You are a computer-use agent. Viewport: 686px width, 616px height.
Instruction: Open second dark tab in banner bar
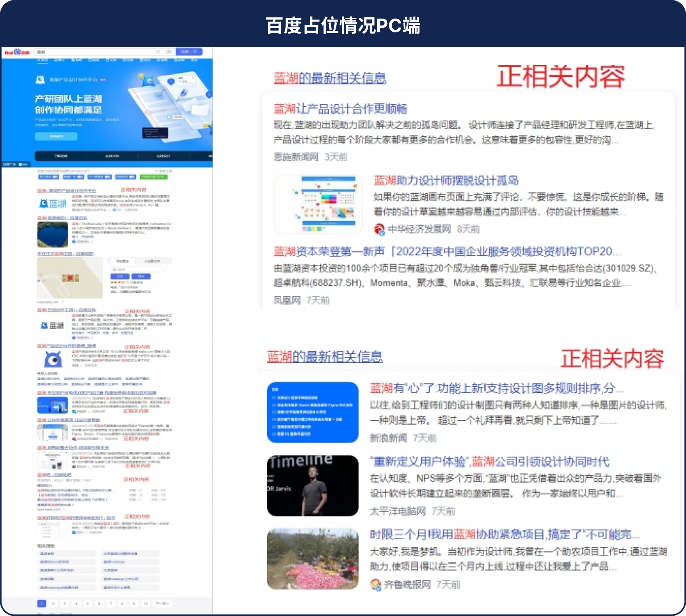click(112, 156)
